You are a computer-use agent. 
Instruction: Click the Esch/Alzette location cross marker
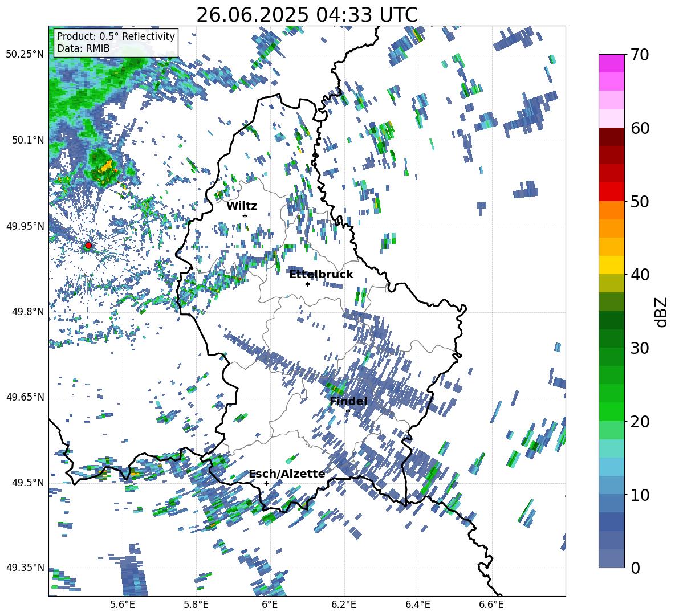pos(266,483)
